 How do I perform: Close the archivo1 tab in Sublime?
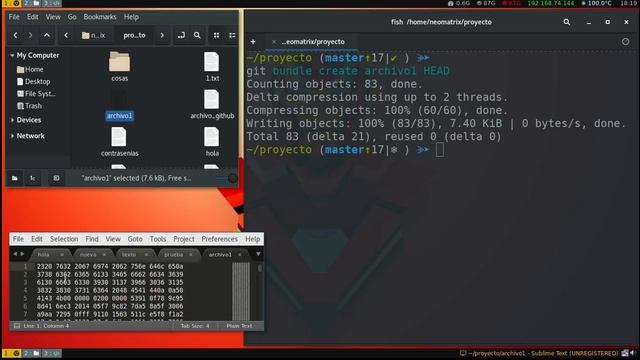tap(240, 255)
